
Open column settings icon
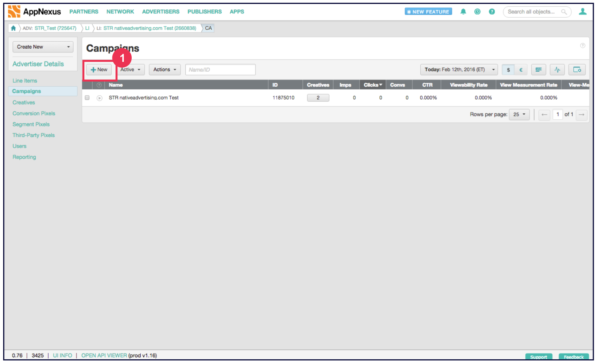point(577,70)
